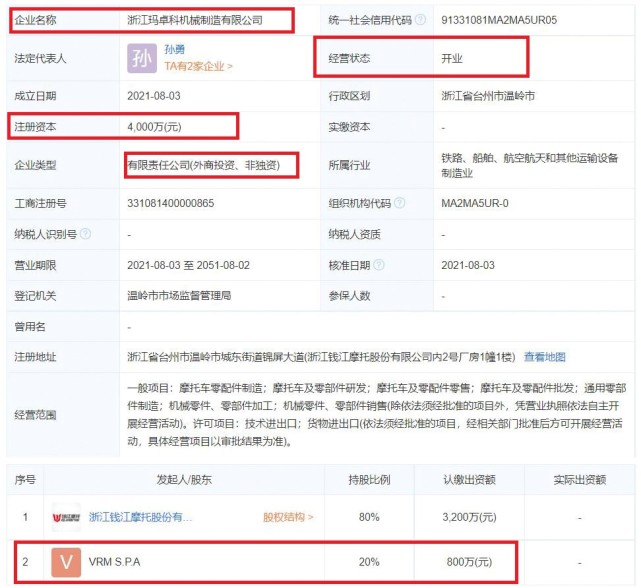Viewport: 641px width, 588px height.
Task: Select the 经营范围 business scope paragraph
Action: pos(377,415)
